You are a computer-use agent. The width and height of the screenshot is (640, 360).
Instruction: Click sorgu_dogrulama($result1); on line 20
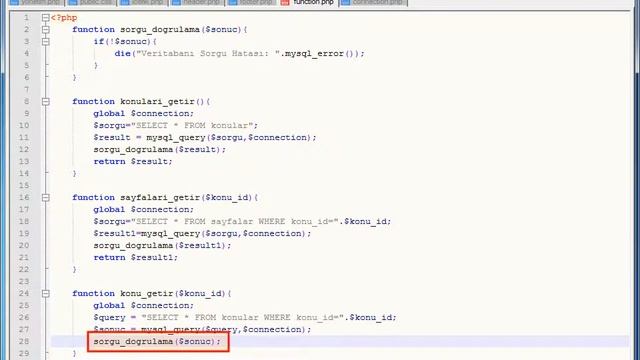point(162,245)
